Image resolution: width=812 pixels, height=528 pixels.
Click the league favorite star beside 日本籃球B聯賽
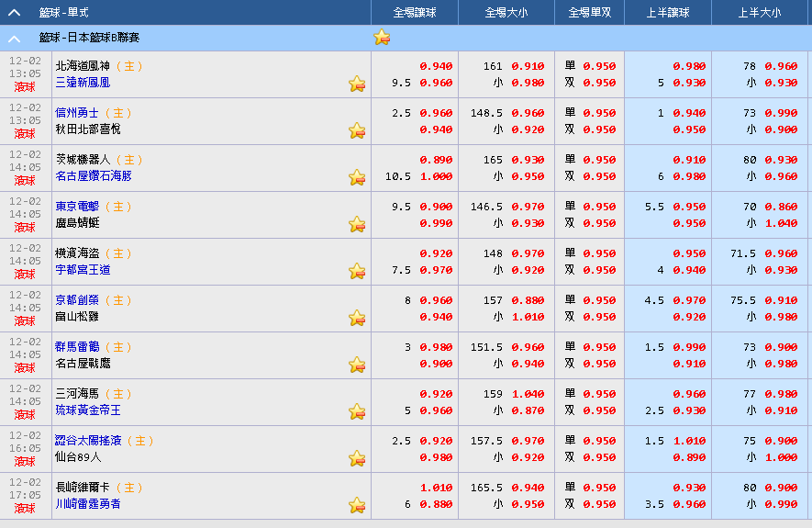pos(382,38)
